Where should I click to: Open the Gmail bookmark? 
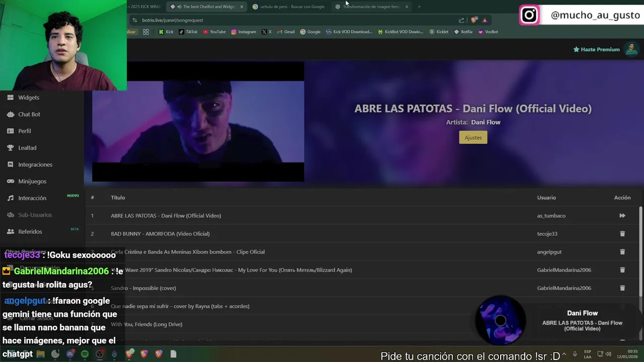click(286, 32)
